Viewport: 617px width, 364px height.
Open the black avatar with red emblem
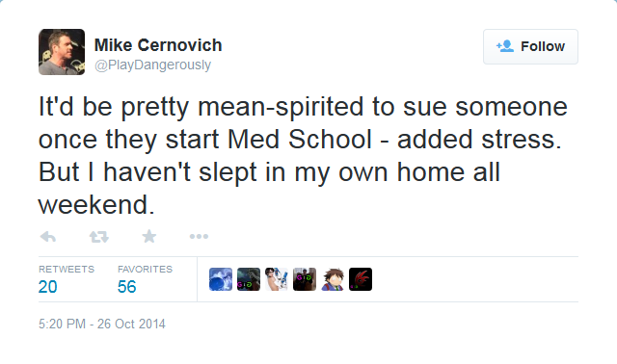coord(361,279)
